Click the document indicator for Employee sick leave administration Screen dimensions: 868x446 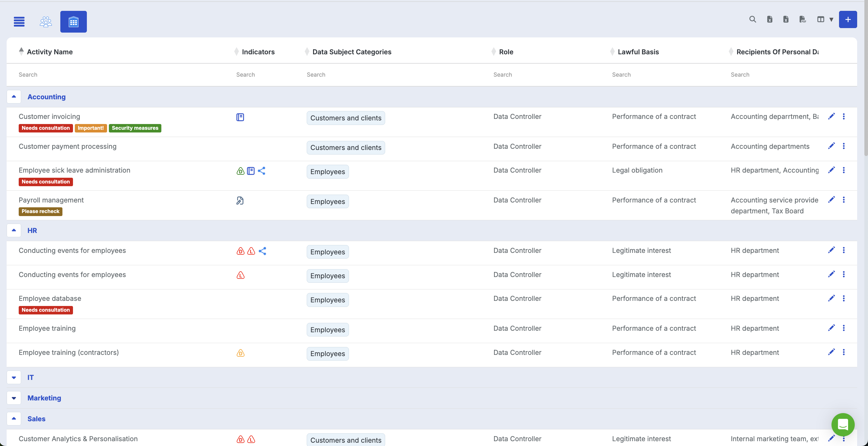point(251,171)
